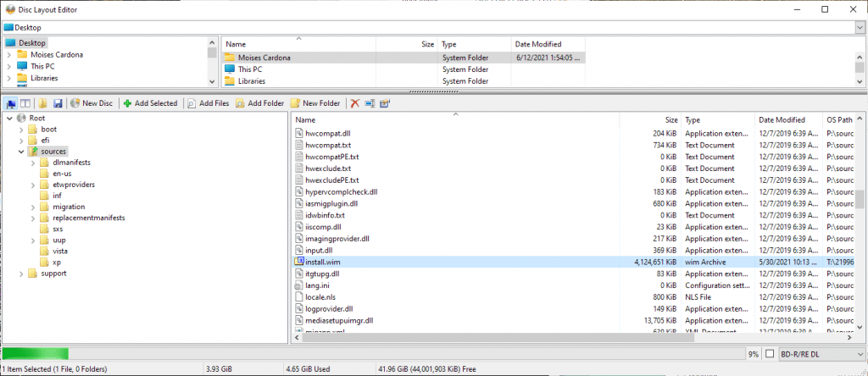Collapse the sources folder node
The width and height of the screenshot is (868, 376).
tap(21, 151)
